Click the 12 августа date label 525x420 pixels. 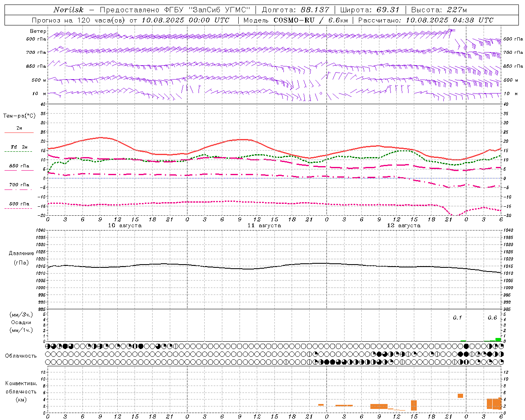[x=404, y=226]
